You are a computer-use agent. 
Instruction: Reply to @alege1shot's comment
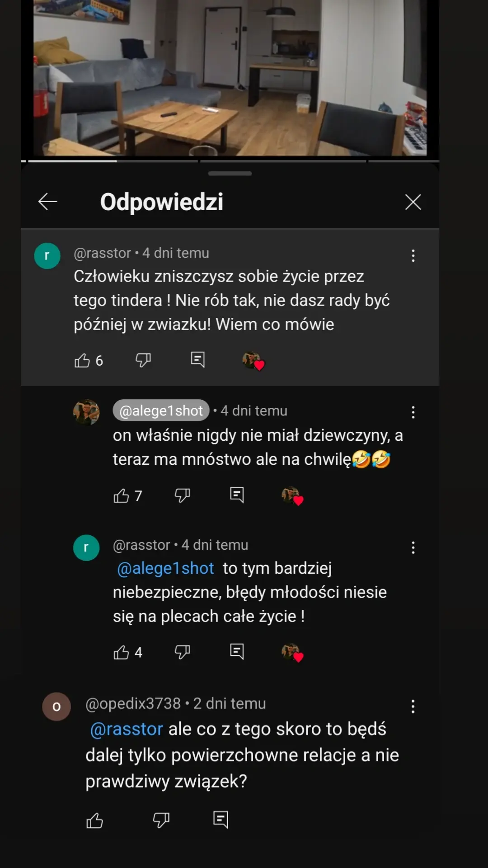coord(237,495)
